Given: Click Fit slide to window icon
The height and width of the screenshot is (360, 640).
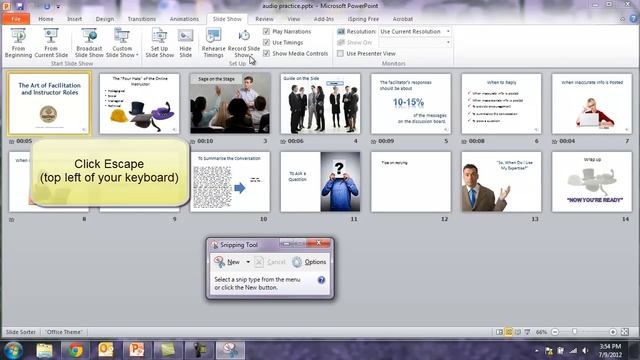Looking at the screenshot, I should point(624,332).
